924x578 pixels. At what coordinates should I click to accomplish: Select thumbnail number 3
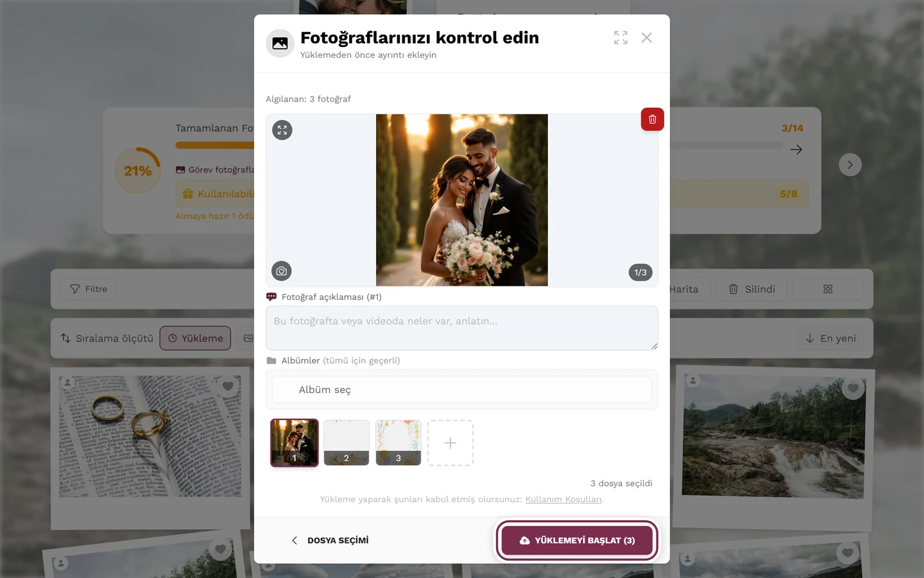[x=398, y=442]
